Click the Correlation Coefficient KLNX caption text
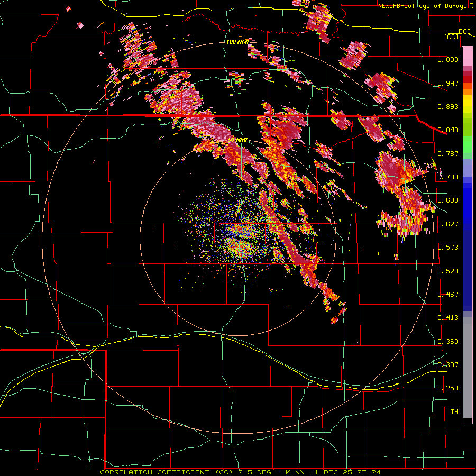This screenshot has width=476, height=476. pos(240,472)
